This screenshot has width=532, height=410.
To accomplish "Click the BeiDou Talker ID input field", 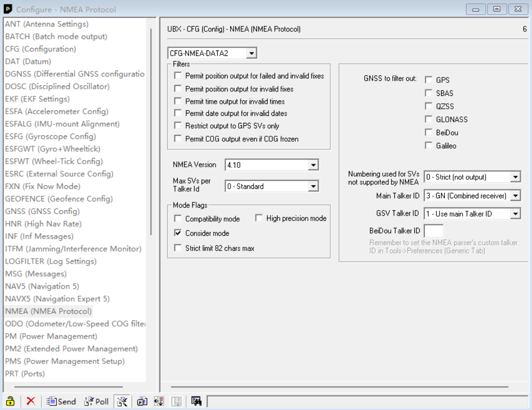I will pyautogui.click(x=434, y=230).
